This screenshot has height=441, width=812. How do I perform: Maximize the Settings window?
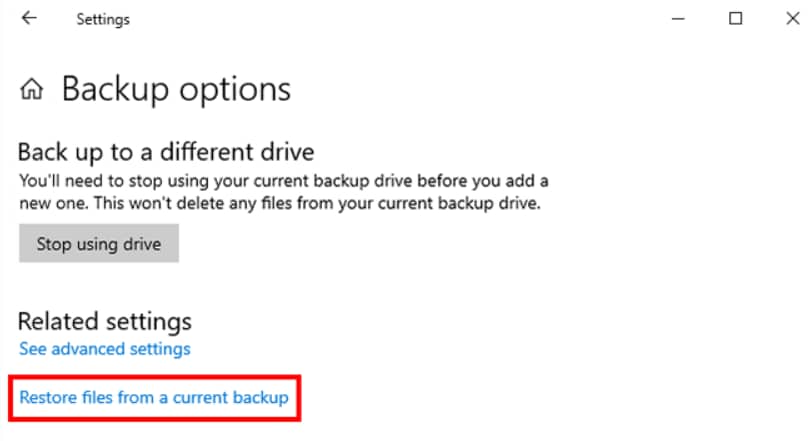click(x=735, y=19)
